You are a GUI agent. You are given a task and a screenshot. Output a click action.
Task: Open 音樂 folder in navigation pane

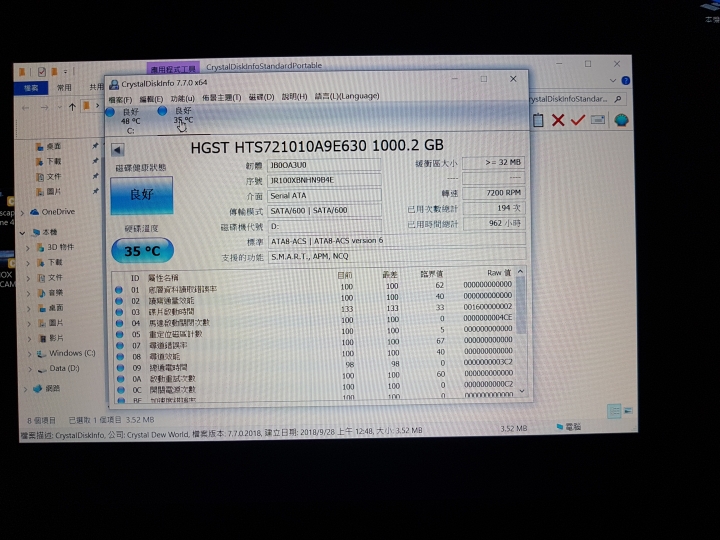pos(56,292)
